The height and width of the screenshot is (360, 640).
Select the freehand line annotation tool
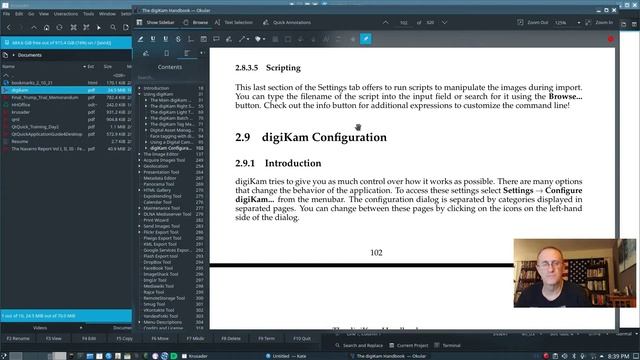pyautogui.click(x=229, y=39)
